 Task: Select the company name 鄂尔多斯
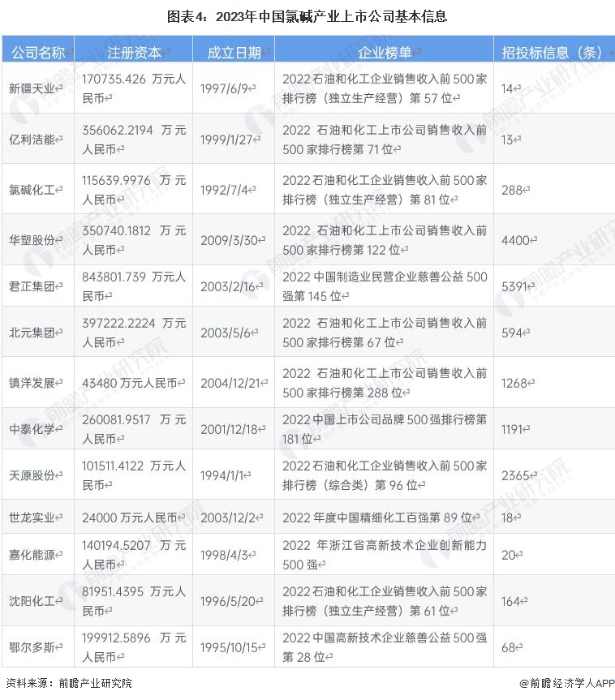point(32,647)
